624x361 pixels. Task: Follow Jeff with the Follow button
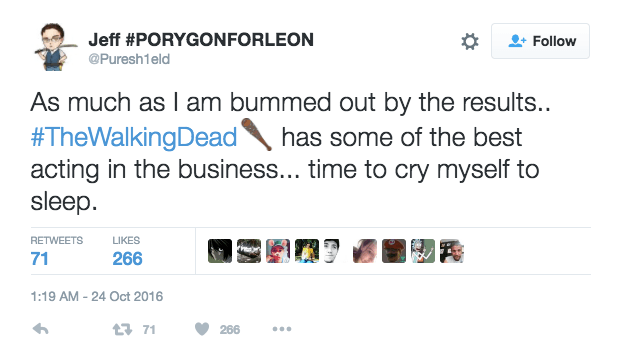click(x=540, y=41)
